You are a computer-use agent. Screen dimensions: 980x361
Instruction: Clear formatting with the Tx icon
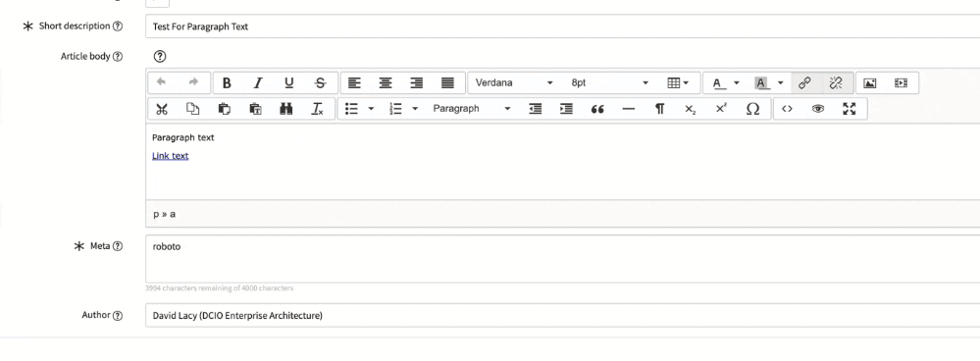(318, 109)
